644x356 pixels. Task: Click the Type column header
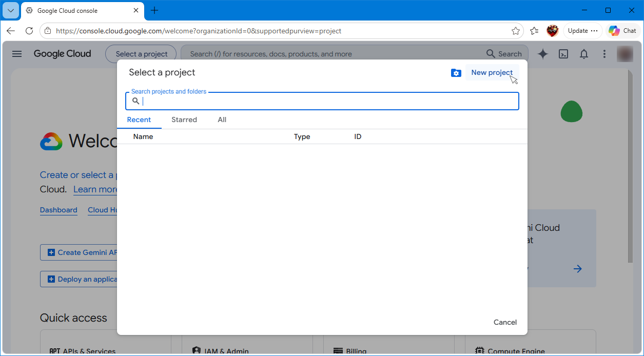click(x=302, y=136)
